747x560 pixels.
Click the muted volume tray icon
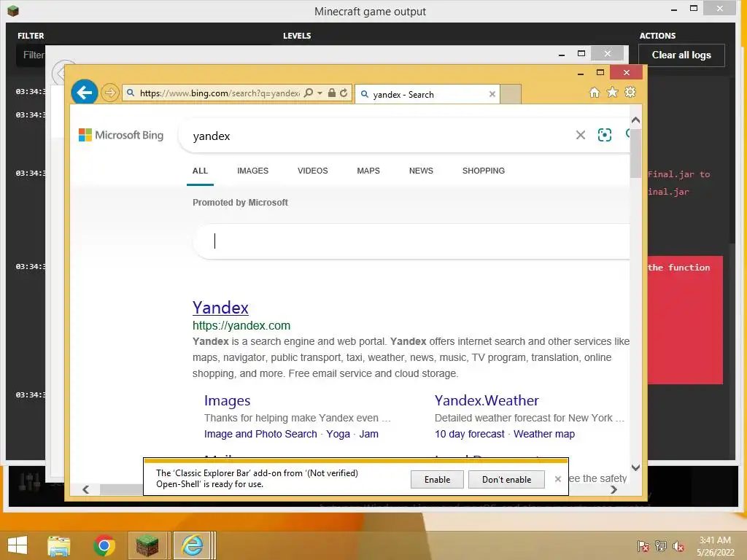click(x=678, y=545)
